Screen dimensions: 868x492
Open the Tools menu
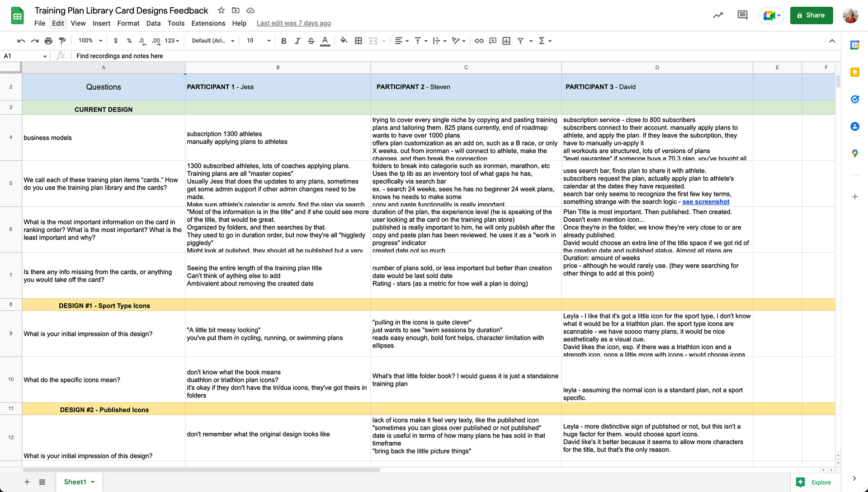point(176,23)
